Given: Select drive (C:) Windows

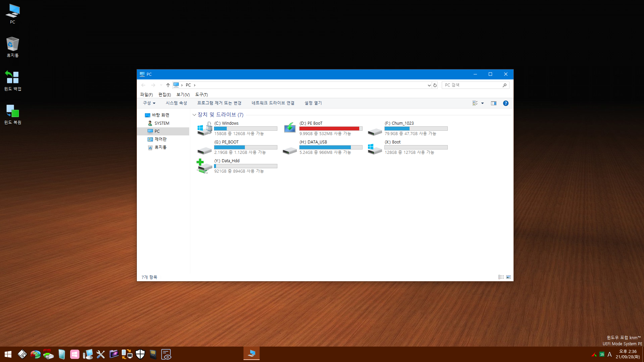Looking at the screenshot, I should click(238, 128).
